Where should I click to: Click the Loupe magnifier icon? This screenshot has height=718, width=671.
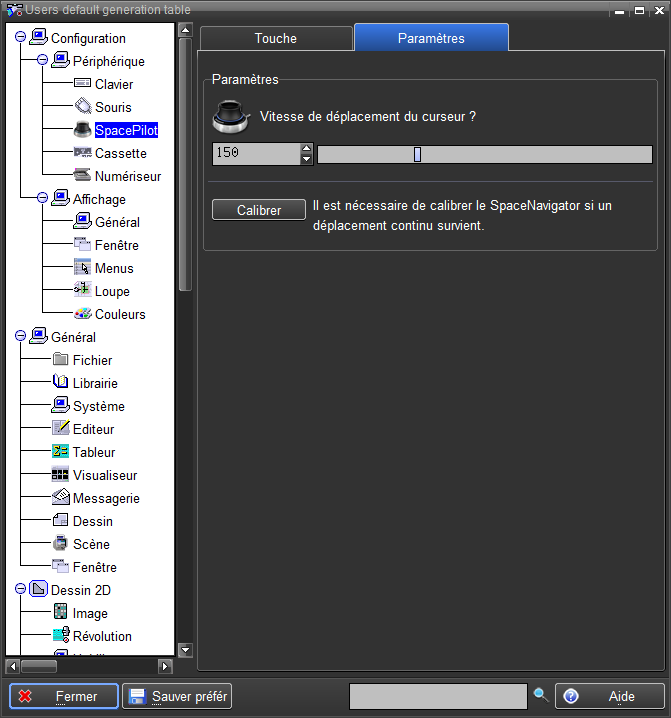pyautogui.click(x=83, y=291)
